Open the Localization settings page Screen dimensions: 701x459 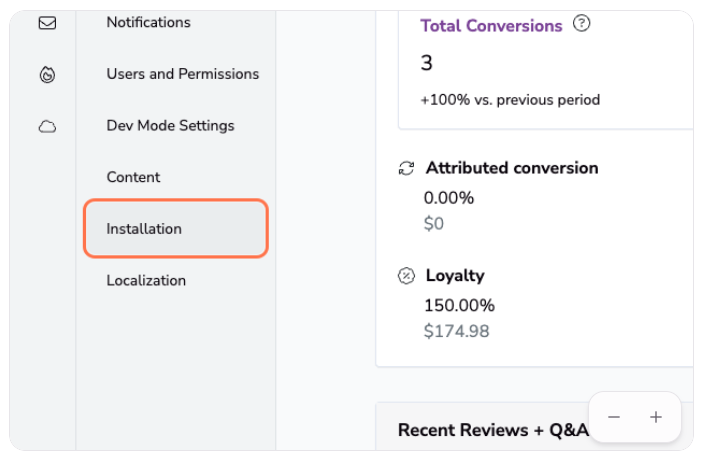point(146,281)
